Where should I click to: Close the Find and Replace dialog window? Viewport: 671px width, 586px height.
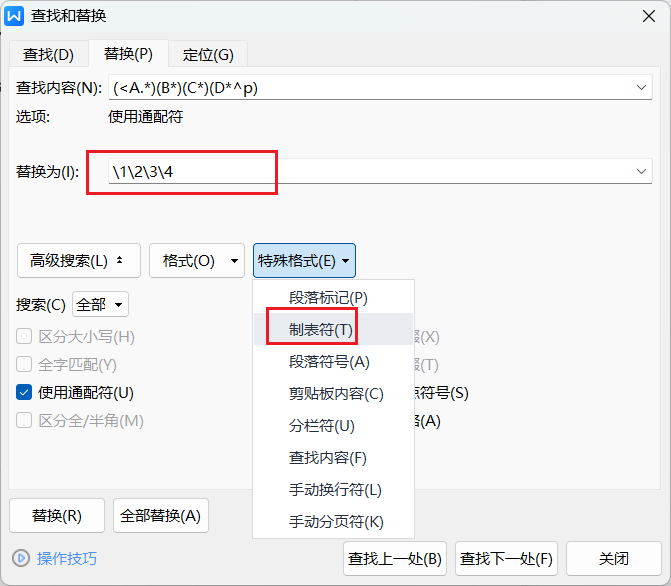coord(649,15)
